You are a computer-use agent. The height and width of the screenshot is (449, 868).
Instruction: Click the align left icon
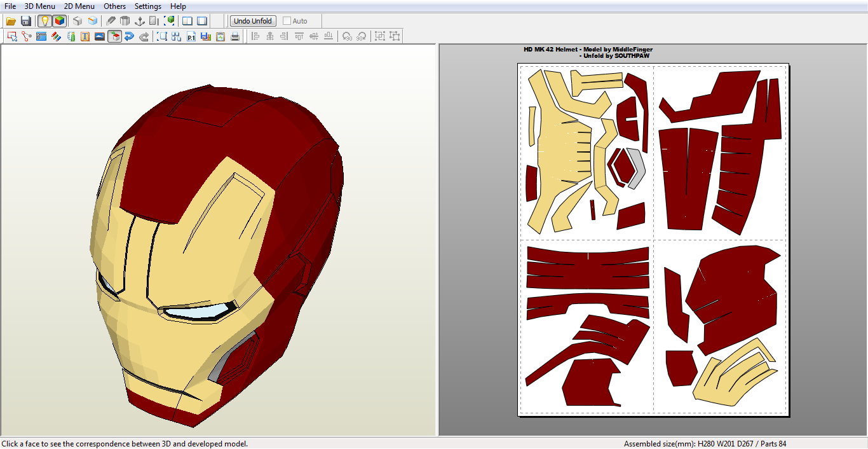tap(255, 36)
